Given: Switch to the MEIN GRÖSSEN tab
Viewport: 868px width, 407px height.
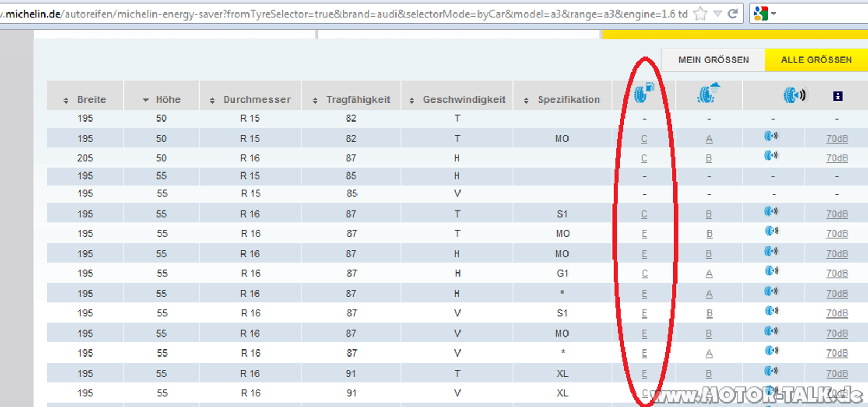Looking at the screenshot, I should pos(713,60).
